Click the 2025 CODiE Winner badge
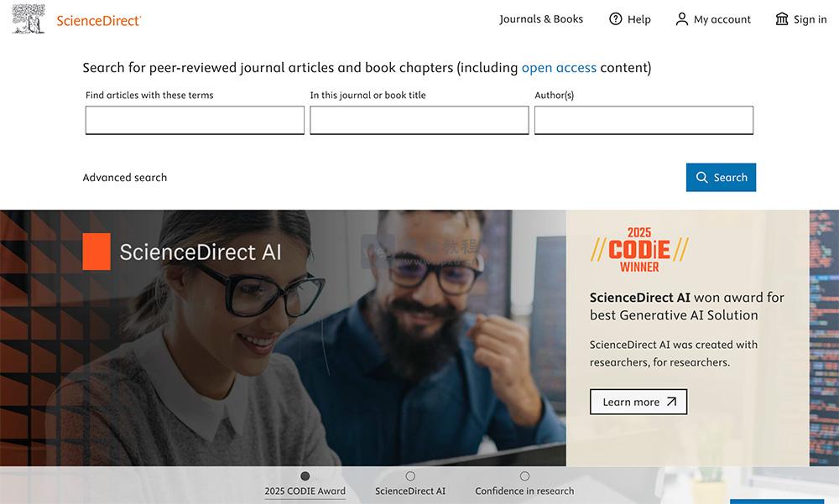The width and height of the screenshot is (839, 504). pyautogui.click(x=639, y=250)
